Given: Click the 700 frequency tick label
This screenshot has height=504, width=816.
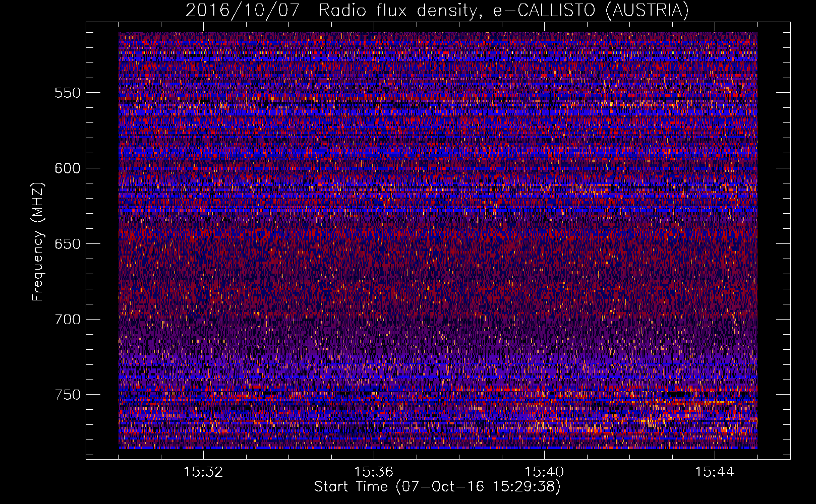Looking at the screenshot, I should [68, 320].
